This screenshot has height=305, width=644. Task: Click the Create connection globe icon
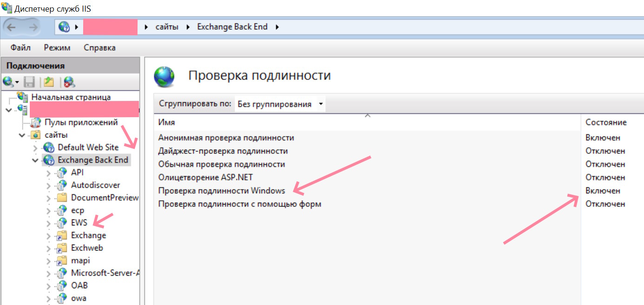pos(8,82)
